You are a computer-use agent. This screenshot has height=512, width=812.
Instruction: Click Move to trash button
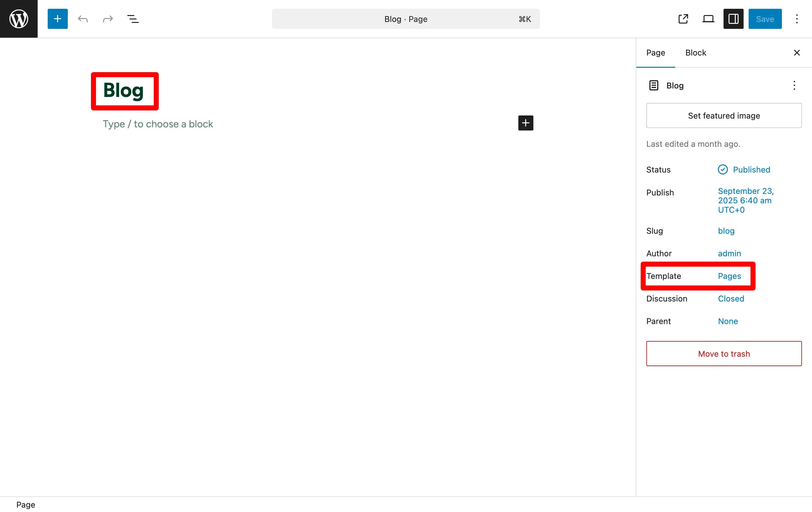(724, 354)
